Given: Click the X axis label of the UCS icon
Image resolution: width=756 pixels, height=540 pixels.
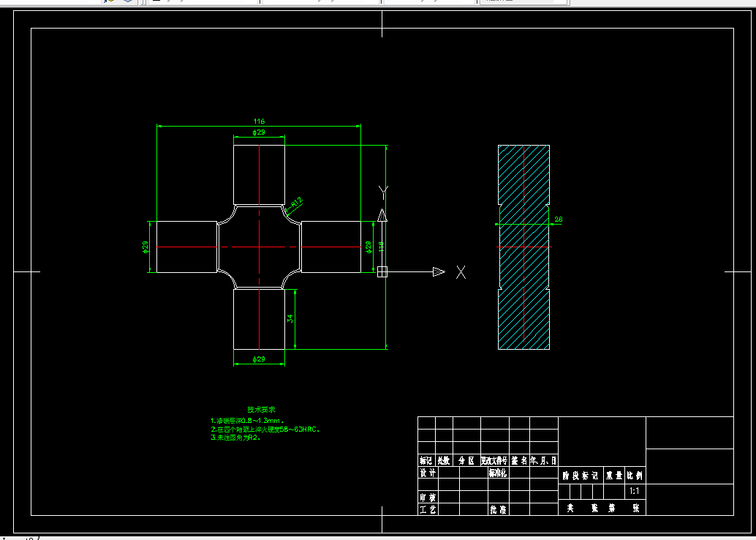Looking at the screenshot, I should coord(461,272).
